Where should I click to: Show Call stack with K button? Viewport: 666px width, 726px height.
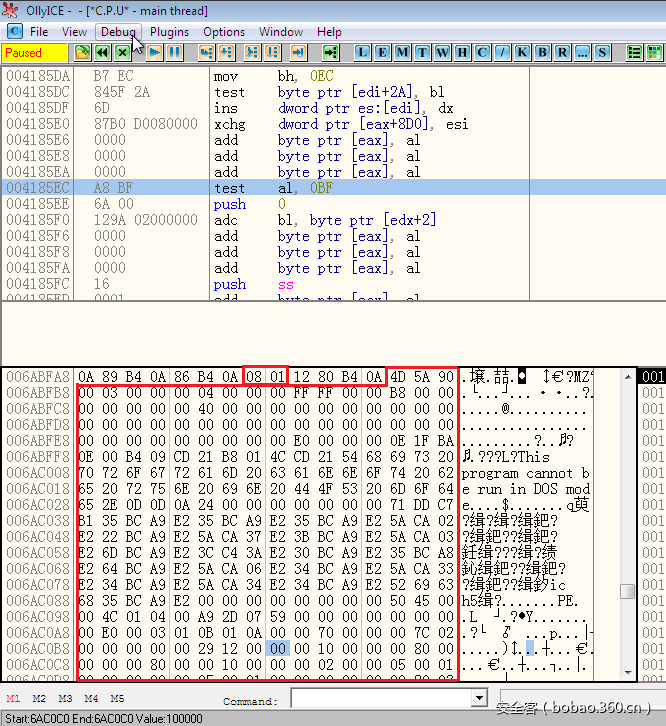[522, 52]
